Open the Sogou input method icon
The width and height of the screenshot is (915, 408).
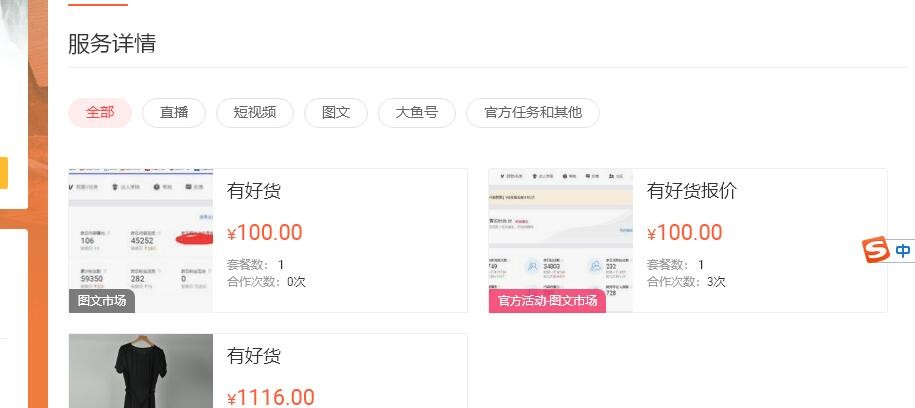point(876,250)
